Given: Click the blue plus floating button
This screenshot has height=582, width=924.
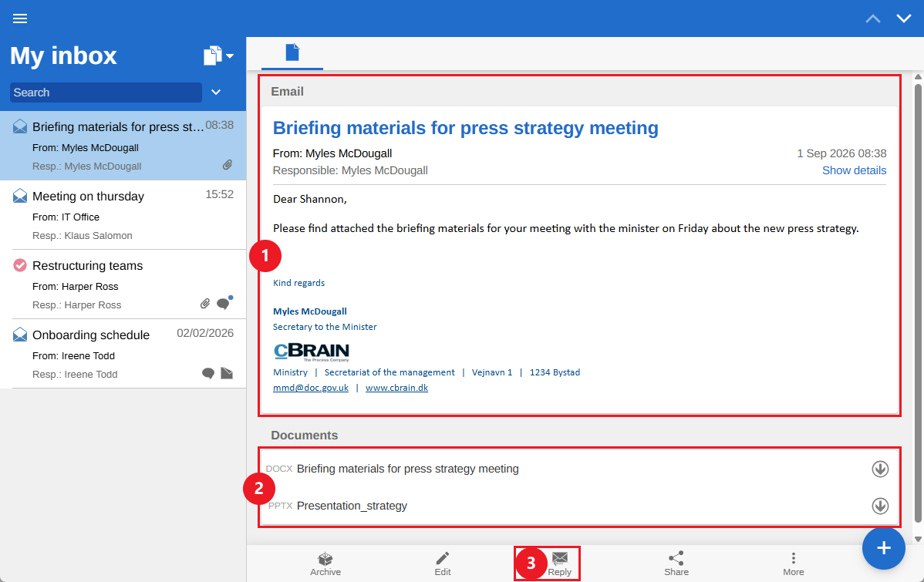Looking at the screenshot, I should 883,548.
